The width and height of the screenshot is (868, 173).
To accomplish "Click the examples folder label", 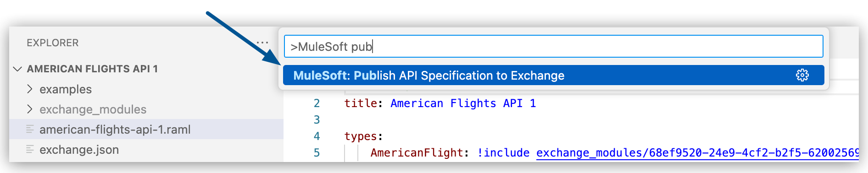I will [66, 89].
